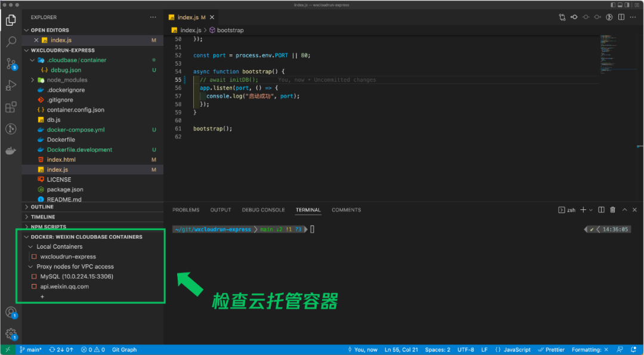Open docker-compose.yml in the file explorer

click(76, 129)
